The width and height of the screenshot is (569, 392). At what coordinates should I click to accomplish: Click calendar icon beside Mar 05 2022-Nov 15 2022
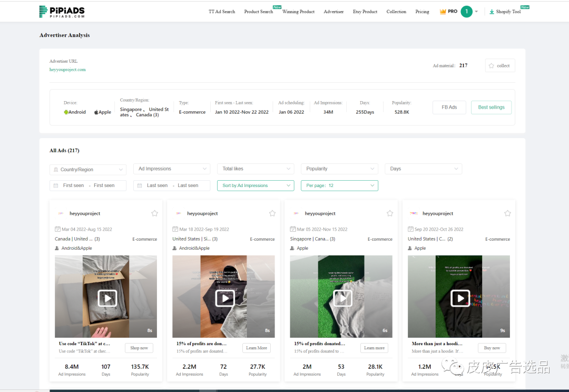click(292, 229)
